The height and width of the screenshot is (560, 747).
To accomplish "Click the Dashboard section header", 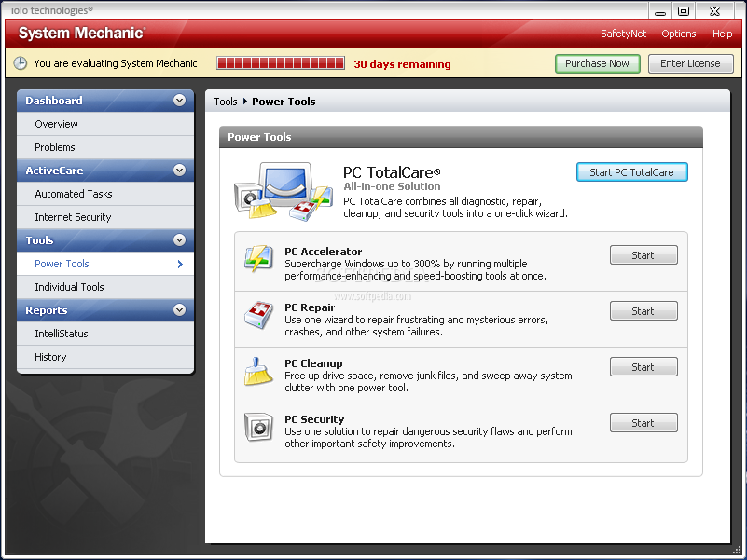I will coord(105,101).
